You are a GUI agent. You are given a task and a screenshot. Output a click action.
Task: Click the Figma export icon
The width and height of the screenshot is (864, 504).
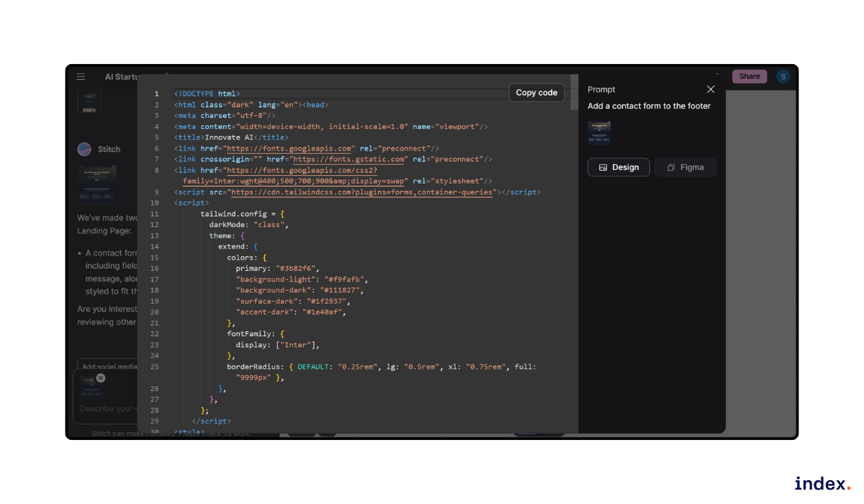click(671, 168)
